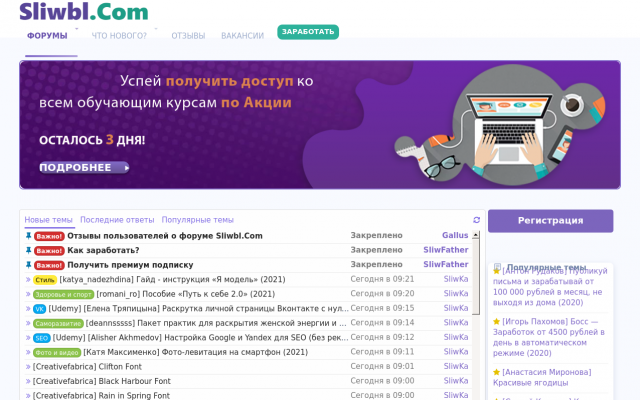The width and height of the screenshot is (640, 400).
Task: Open the Creativefabrica Black Harbour Font topic
Action: (102, 381)
